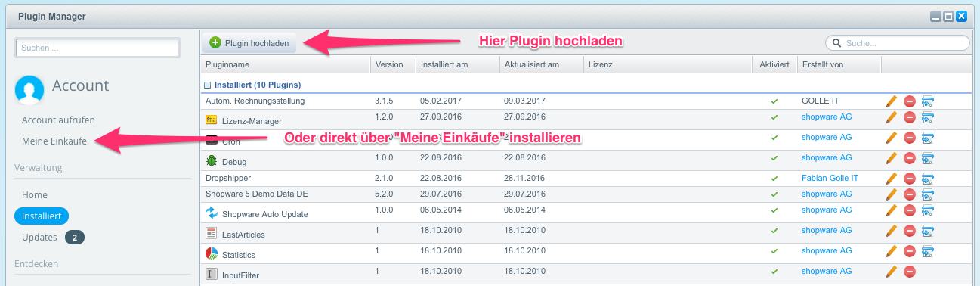The height and width of the screenshot is (286, 980).
Task: Edit Statistics plugin pencil icon
Action: [892, 251]
